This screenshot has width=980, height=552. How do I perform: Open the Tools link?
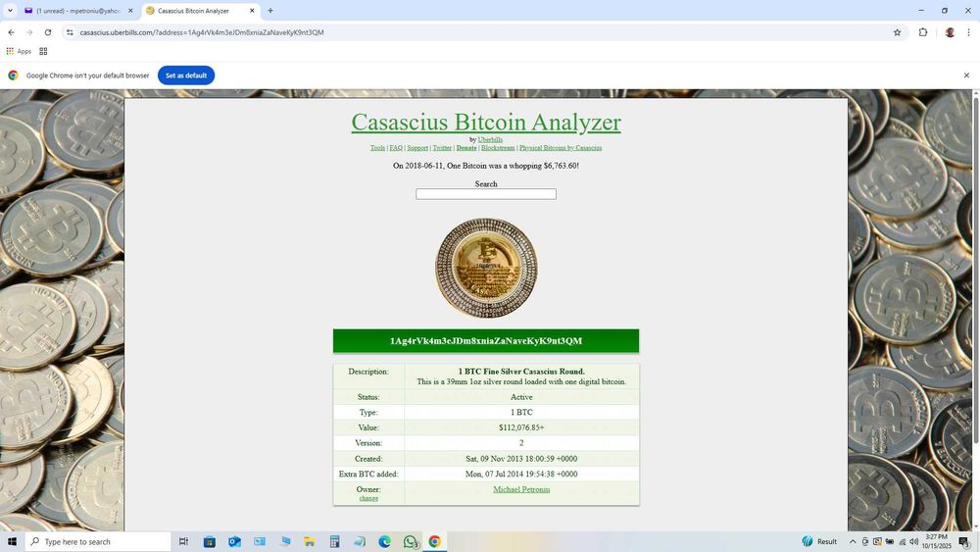tap(377, 148)
